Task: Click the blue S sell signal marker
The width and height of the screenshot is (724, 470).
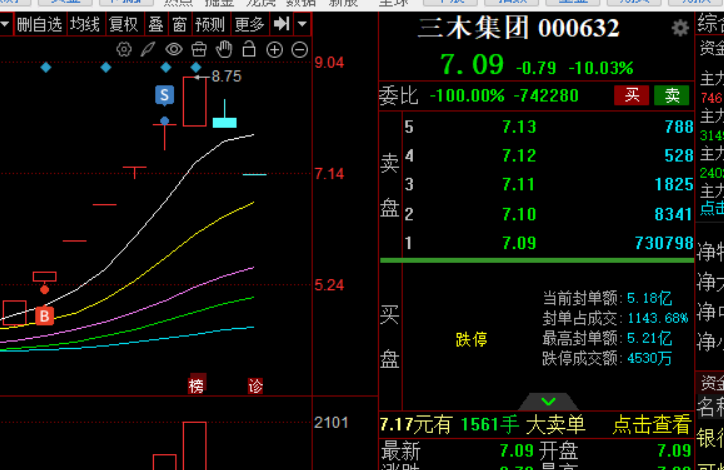Action: (164, 96)
